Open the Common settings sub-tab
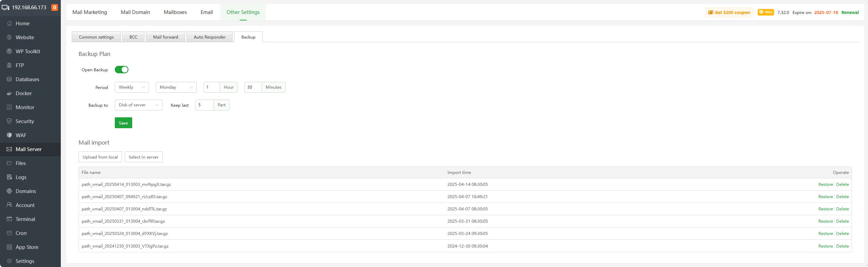Viewport: 868px width, 267px height. pos(96,37)
